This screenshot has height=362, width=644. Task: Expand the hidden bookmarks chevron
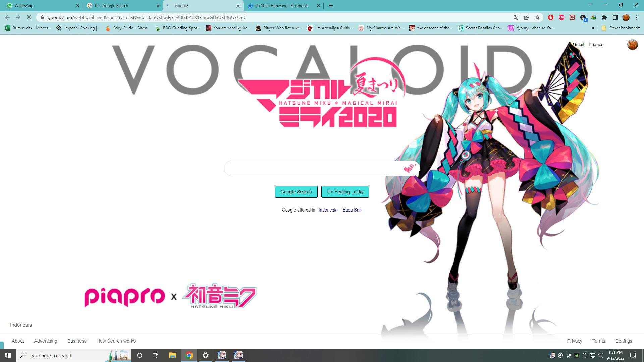click(x=593, y=28)
